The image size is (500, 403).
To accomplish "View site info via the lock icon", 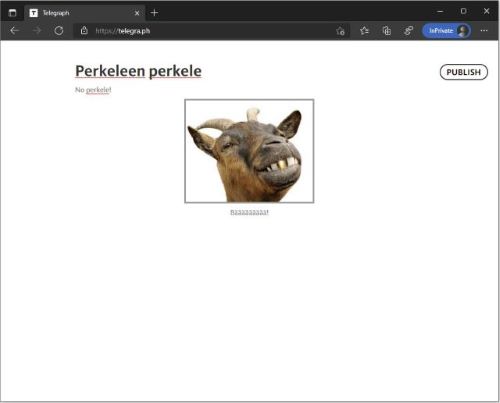I will pos(84,31).
